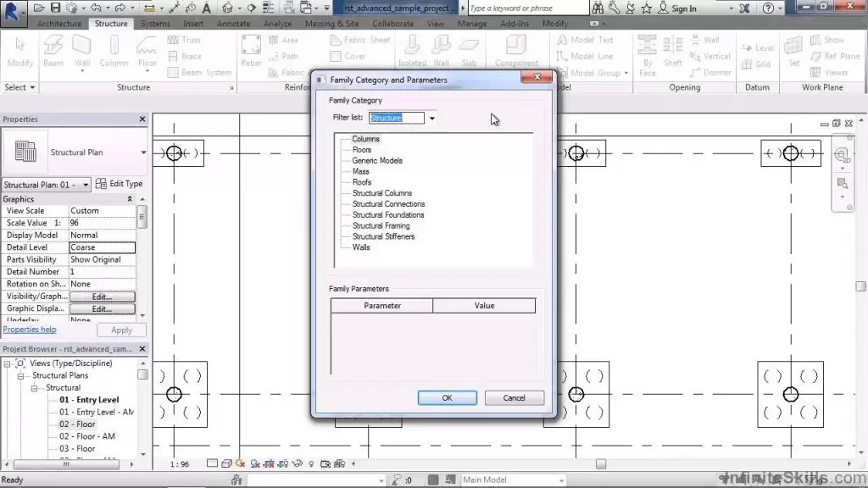This screenshot has height=488, width=868.
Task: Choose the By Face opening tool
Action: pyautogui.click(x=648, y=51)
